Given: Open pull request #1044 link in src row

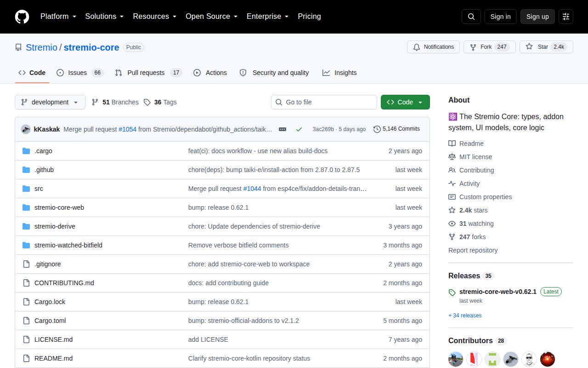Looking at the screenshot, I should pyautogui.click(x=252, y=189).
